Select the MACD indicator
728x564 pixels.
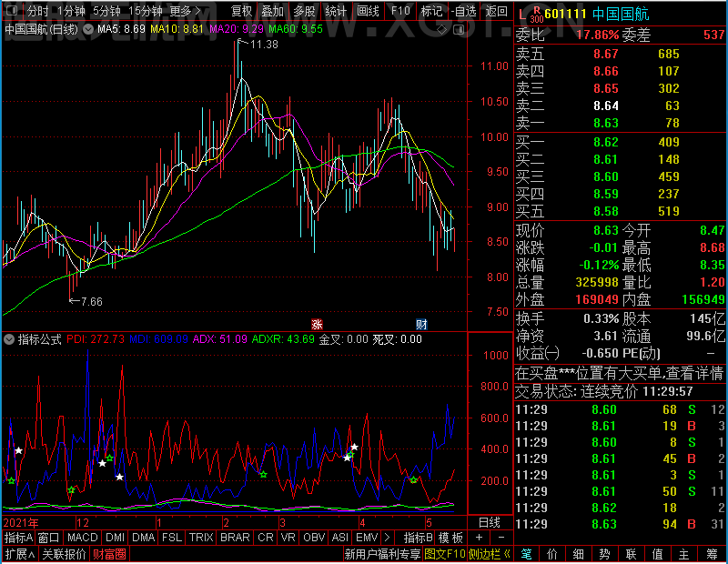[x=83, y=538]
